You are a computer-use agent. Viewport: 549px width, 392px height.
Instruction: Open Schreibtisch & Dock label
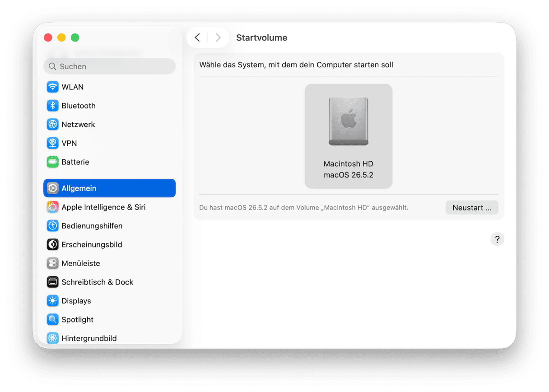98,282
